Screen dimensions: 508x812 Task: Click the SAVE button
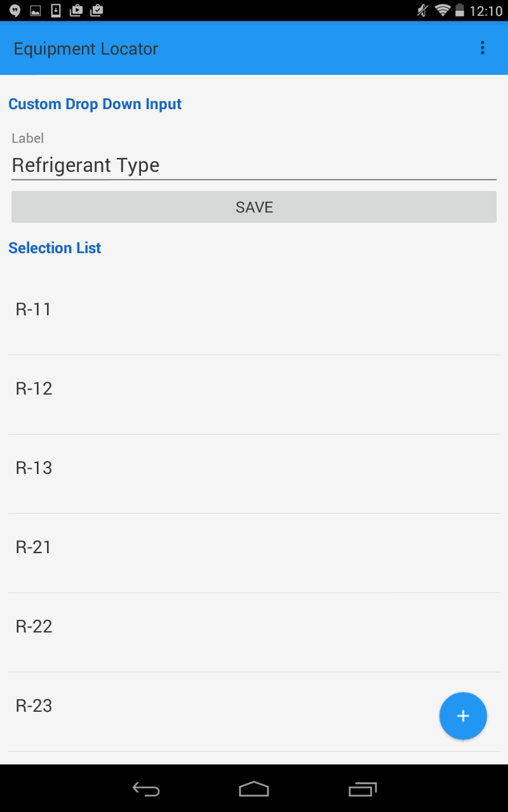(254, 207)
